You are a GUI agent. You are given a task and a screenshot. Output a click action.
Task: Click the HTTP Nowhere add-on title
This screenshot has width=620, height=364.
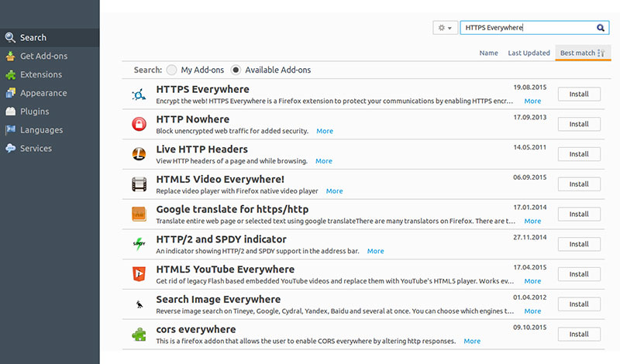(x=192, y=119)
